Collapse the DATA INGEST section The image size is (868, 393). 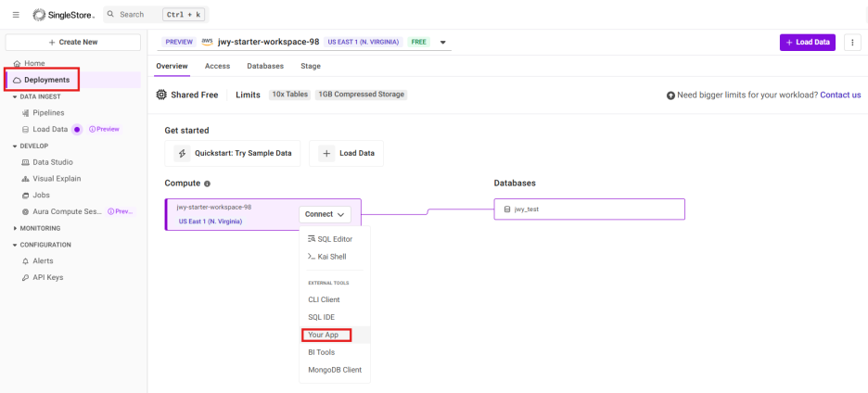36,96
